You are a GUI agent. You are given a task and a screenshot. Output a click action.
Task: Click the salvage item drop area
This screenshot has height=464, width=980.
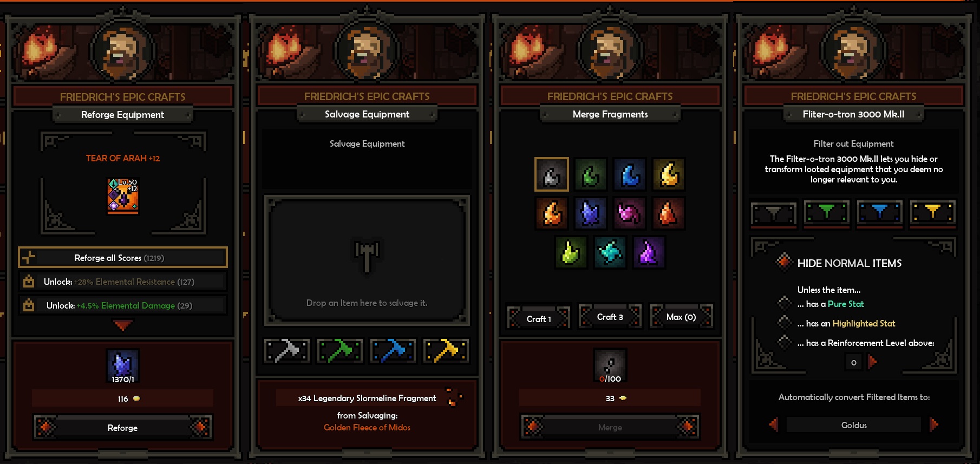click(367, 260)
